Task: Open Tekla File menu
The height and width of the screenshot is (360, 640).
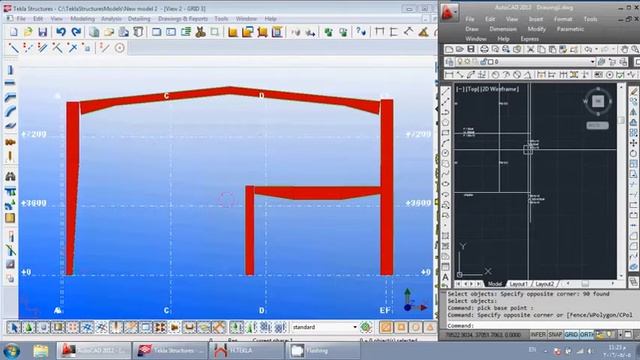Action: pyautogui.click(x=21, y=19)
